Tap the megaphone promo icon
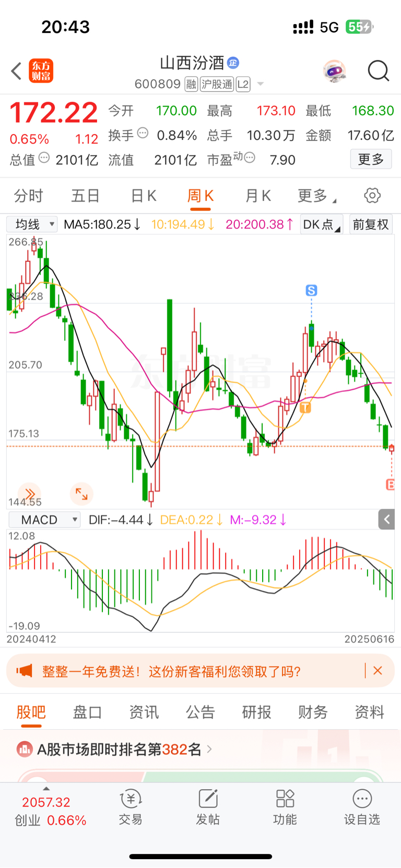The height and width of the screenshot is (868, 401). pos(24,671)
